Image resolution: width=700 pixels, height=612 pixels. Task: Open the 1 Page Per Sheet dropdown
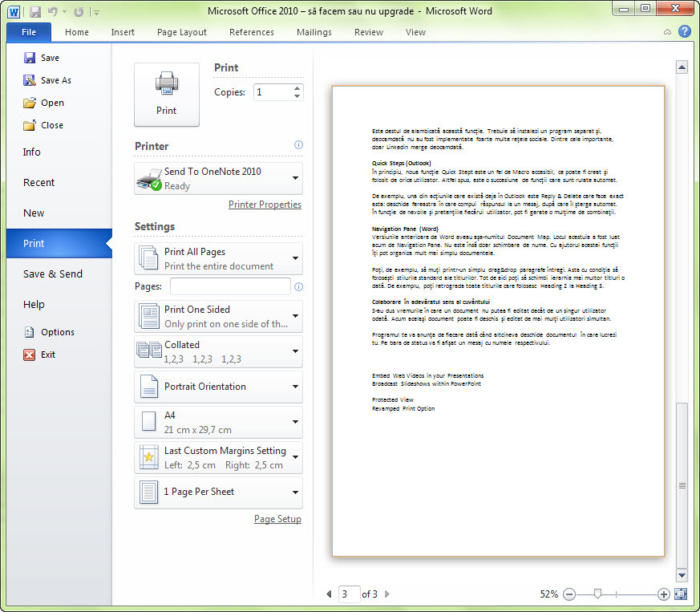coord(218,492)
